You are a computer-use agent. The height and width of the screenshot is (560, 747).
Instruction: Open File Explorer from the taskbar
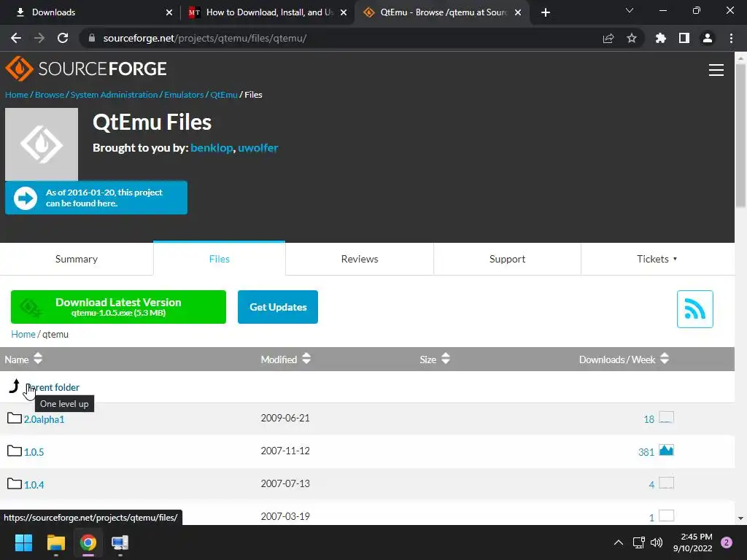point(55,542)
